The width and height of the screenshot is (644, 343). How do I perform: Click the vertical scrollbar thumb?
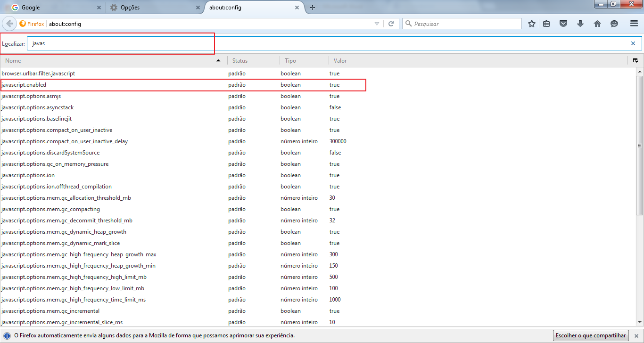(x=640, y=145)
